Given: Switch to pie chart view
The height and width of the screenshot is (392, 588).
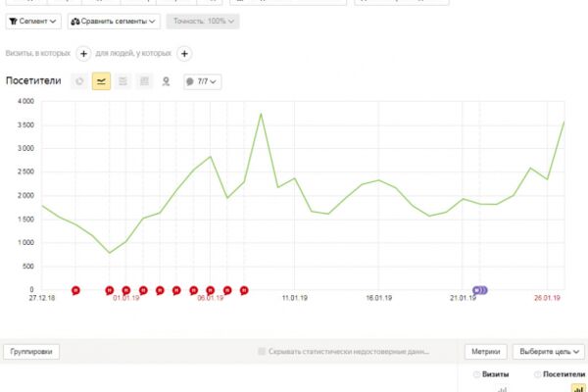Looking at the screenshot, I should click(79, 81).
